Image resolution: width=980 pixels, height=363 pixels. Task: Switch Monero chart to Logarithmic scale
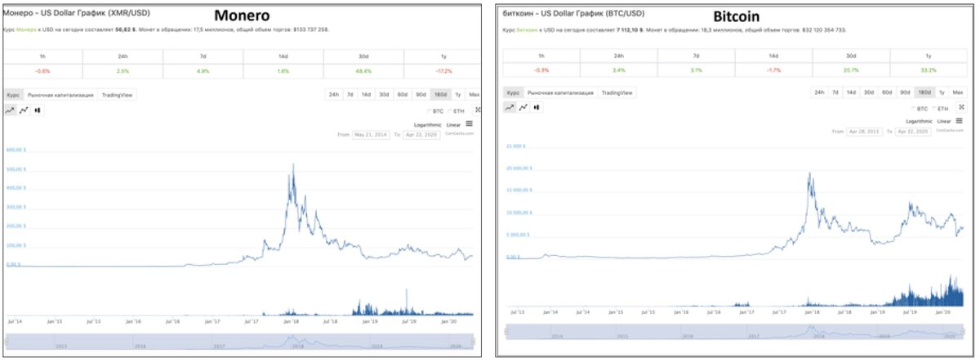pyautogui.click(x=427, y=123)
